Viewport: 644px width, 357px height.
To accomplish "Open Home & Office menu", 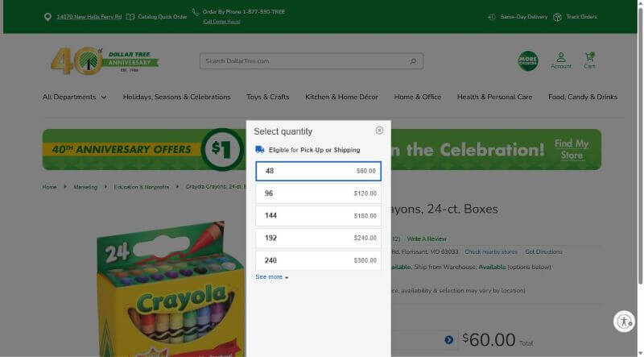I will (417, 97).
